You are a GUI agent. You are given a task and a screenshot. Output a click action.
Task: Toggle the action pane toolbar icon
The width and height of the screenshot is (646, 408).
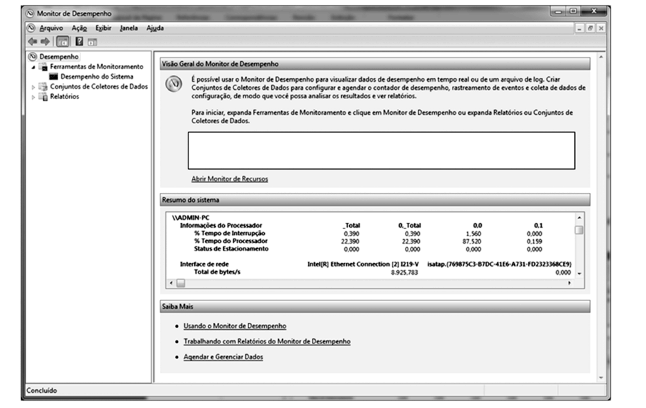click(92, 42)
